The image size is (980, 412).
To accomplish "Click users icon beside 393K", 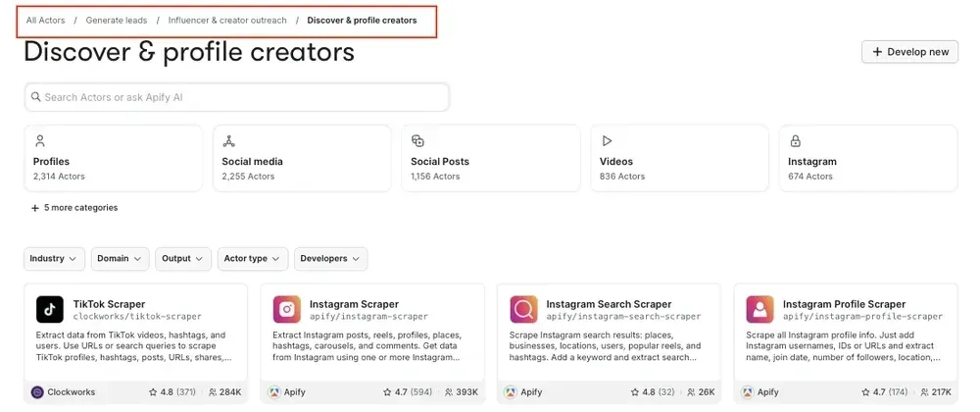I will click(x=449, y=392).
